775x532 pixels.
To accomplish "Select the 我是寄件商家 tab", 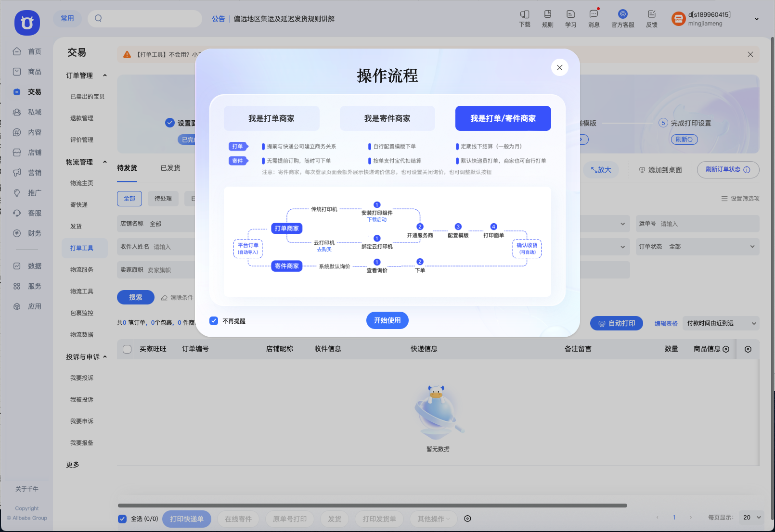I will coord(387,118).
